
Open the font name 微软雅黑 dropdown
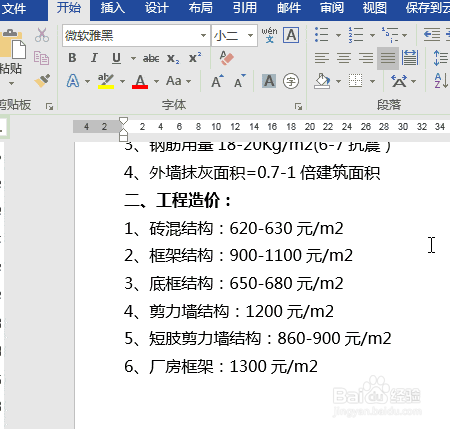[203, 35]
